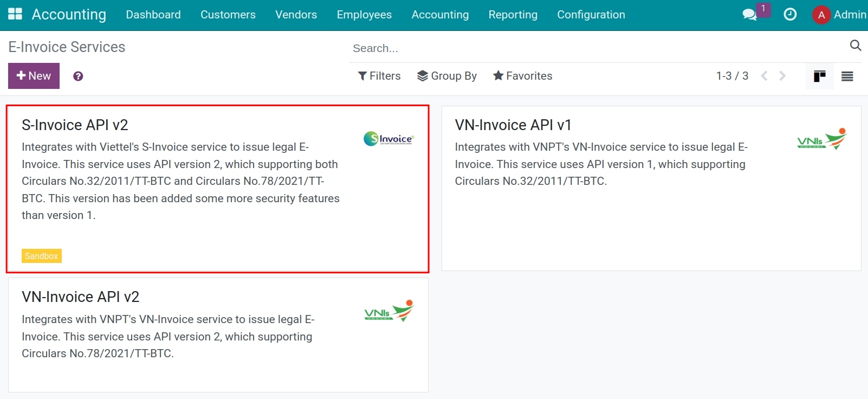The width and height of the screenshot is (868, 399).
Task: Open the Accounting menu item
Action: 440,15
